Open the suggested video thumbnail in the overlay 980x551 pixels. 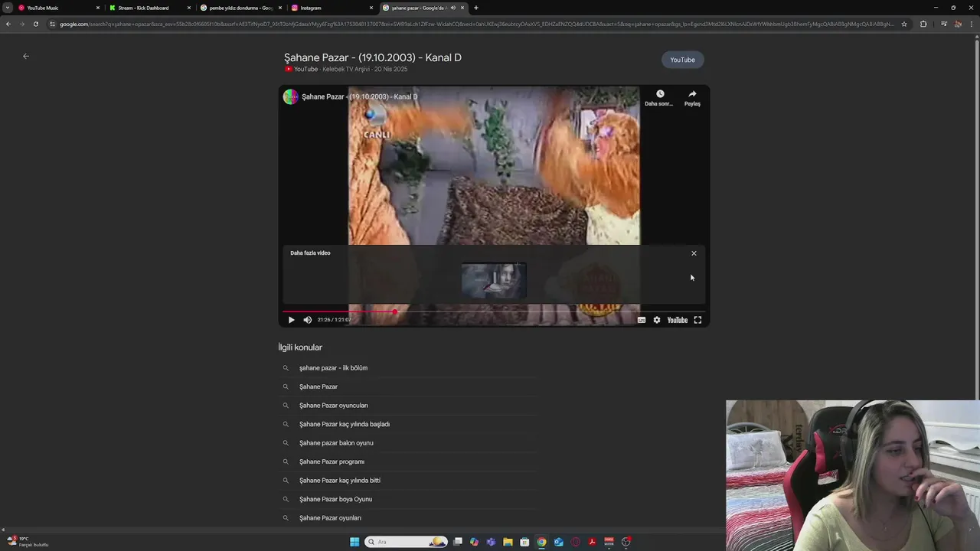(x=494, y=280)
